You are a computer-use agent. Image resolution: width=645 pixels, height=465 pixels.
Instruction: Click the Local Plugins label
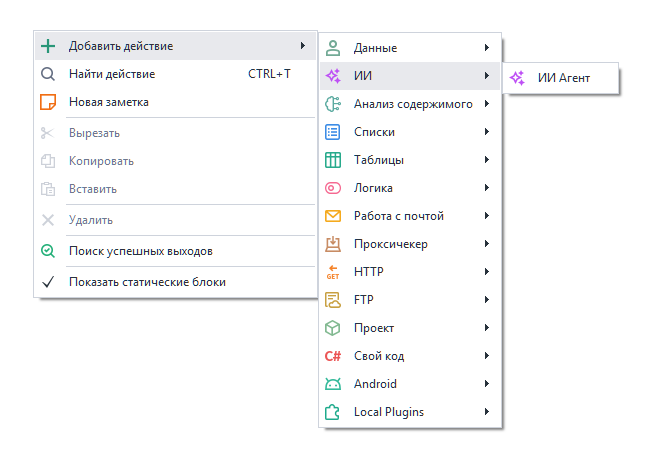pyautogui.click(x=389, y=412)
